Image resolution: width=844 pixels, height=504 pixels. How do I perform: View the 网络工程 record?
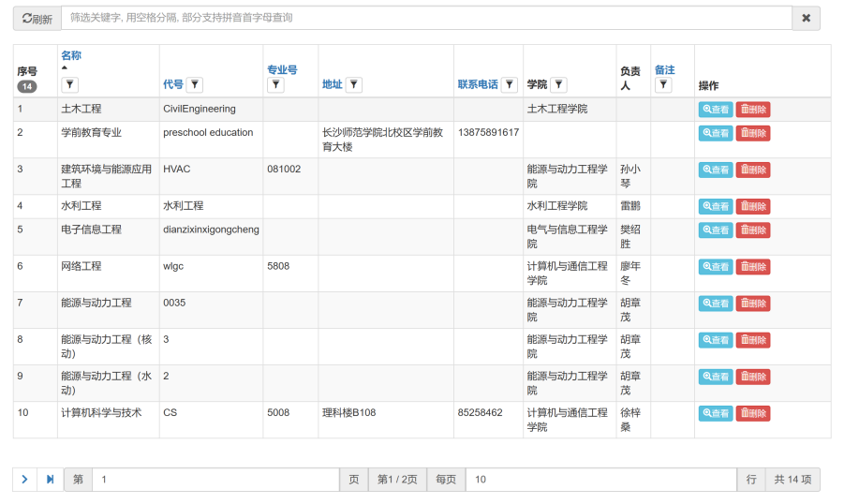pyautogui.click(x=716, y=267)
